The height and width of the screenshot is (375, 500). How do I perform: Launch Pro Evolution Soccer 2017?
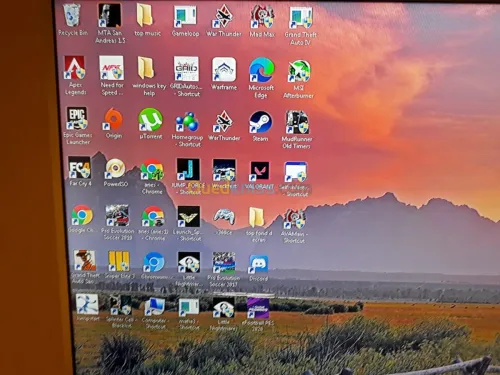pyautogui.click(x=224, y=263)
